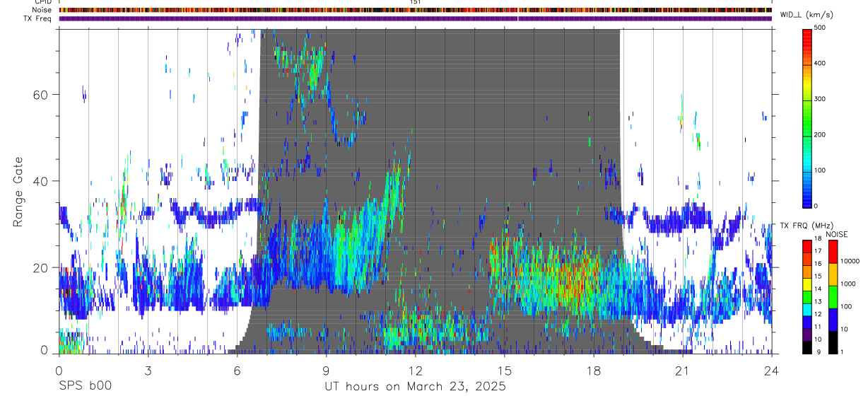
Task: Click the 'Noise' row label
Action: click(x=42, y=10)
